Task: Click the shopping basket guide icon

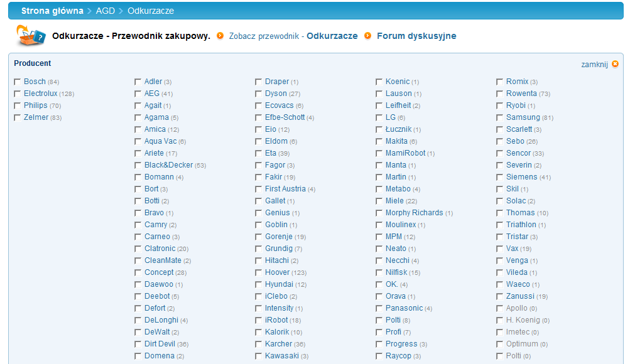Action: point(31,36)
